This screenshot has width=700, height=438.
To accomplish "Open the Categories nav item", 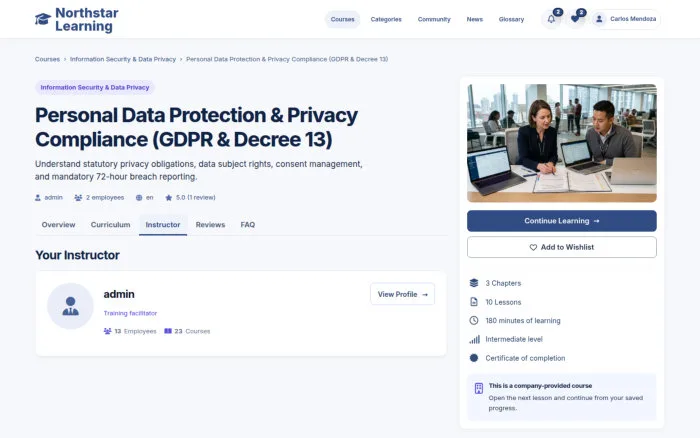I will [x=386, y=20].
